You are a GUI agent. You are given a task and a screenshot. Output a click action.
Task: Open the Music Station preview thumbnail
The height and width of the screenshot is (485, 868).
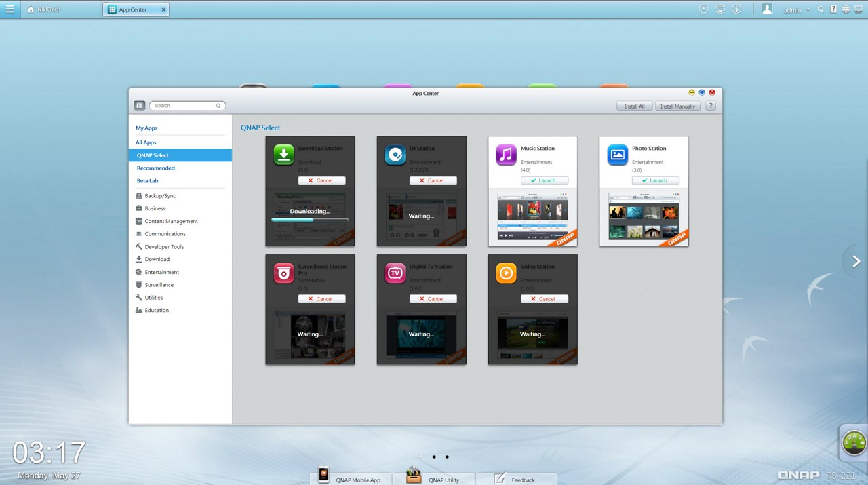532,216
